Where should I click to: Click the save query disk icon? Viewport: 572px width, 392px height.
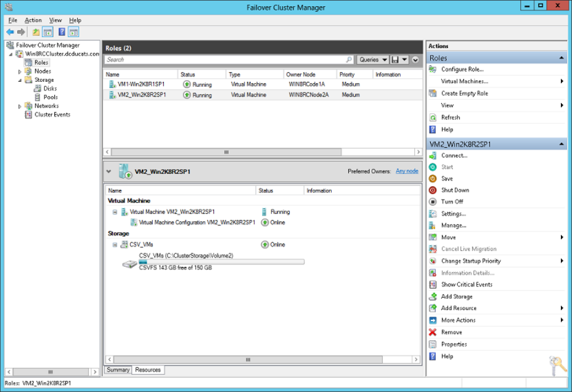coord(395,59)
